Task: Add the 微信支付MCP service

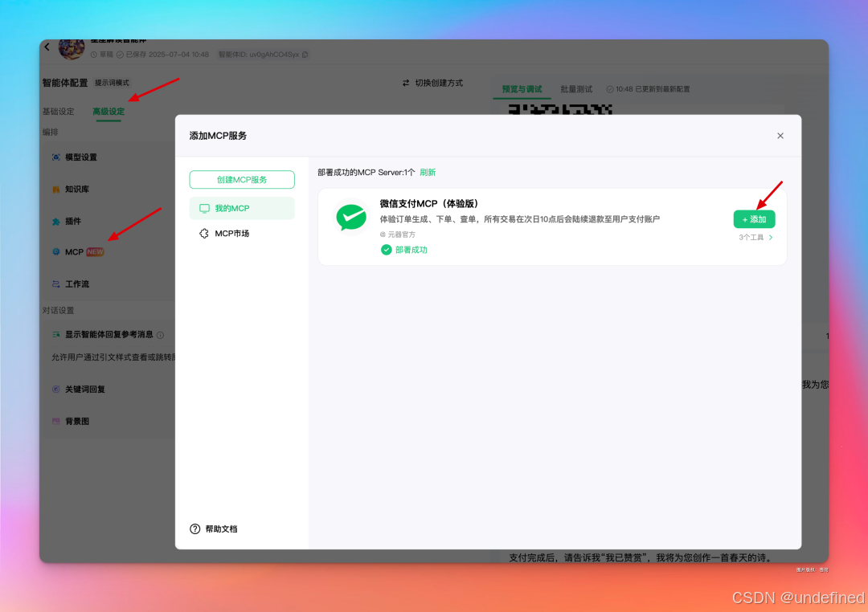Action: tap(754, 219)
